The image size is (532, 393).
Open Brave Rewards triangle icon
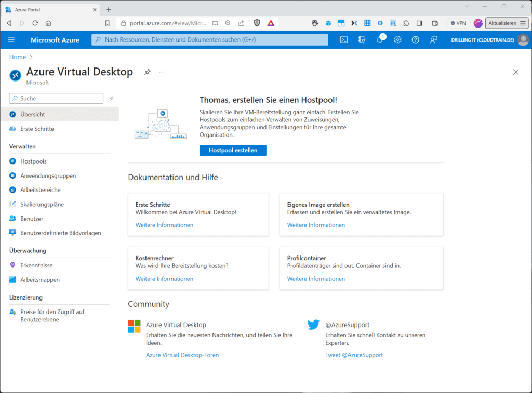point(270,23)
